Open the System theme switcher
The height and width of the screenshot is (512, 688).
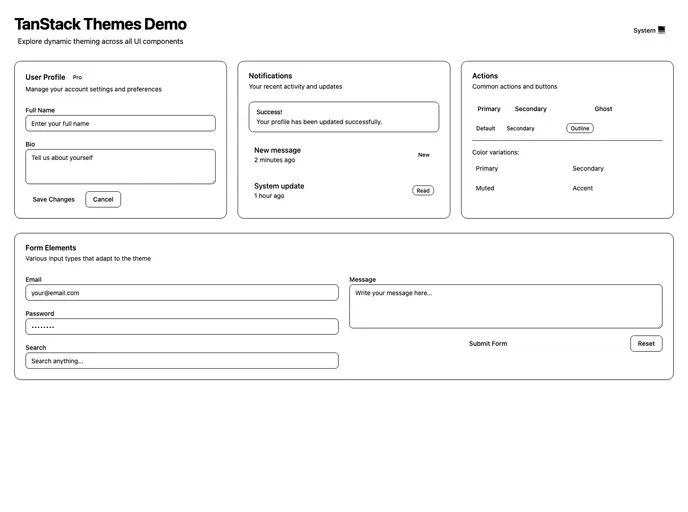(649, 30)
